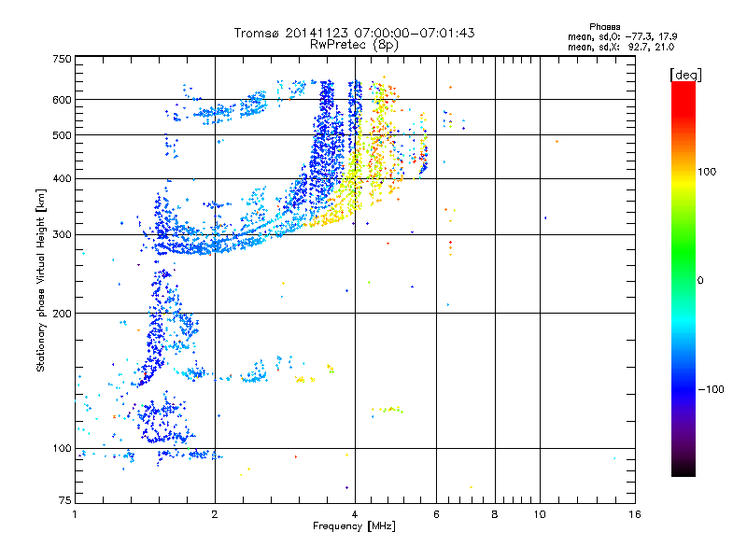Click the colorbar '0' tick label
Viewport: 747px width, 560px height.
point(700,281)
